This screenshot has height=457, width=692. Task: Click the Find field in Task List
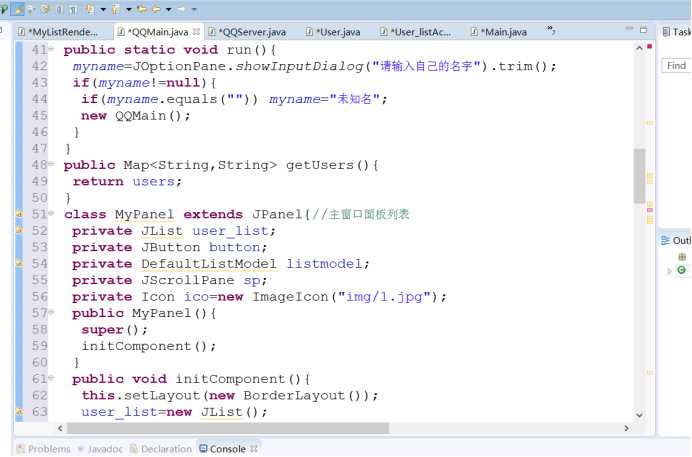[x=677, y=66]
